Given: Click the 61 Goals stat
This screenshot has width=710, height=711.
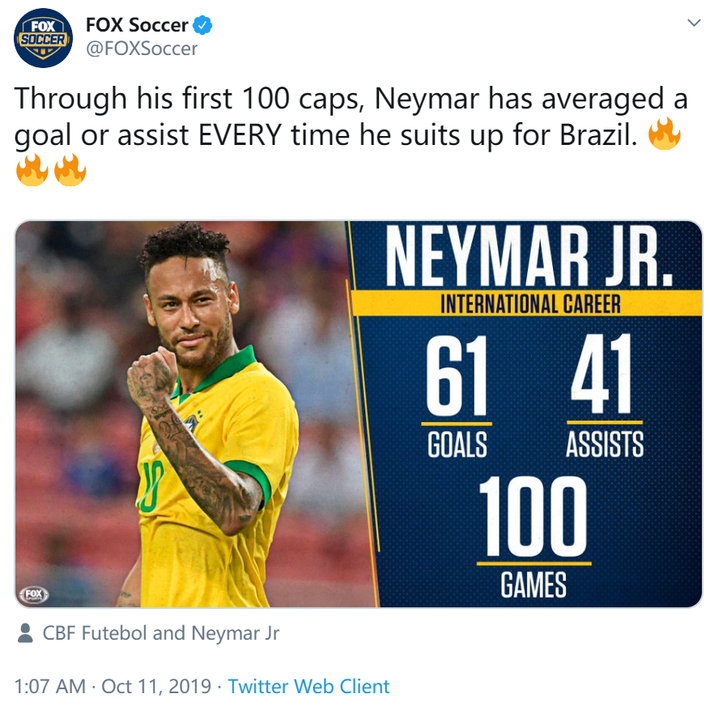Looking at the screenshot, I should 458,394.
